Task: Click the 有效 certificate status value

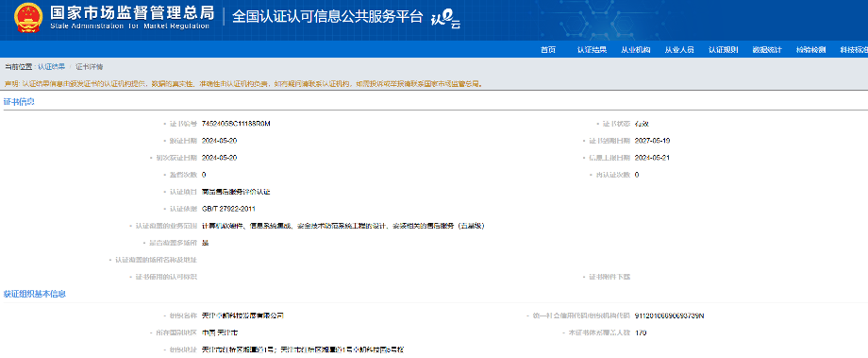Action: click(x=641, y=124)
